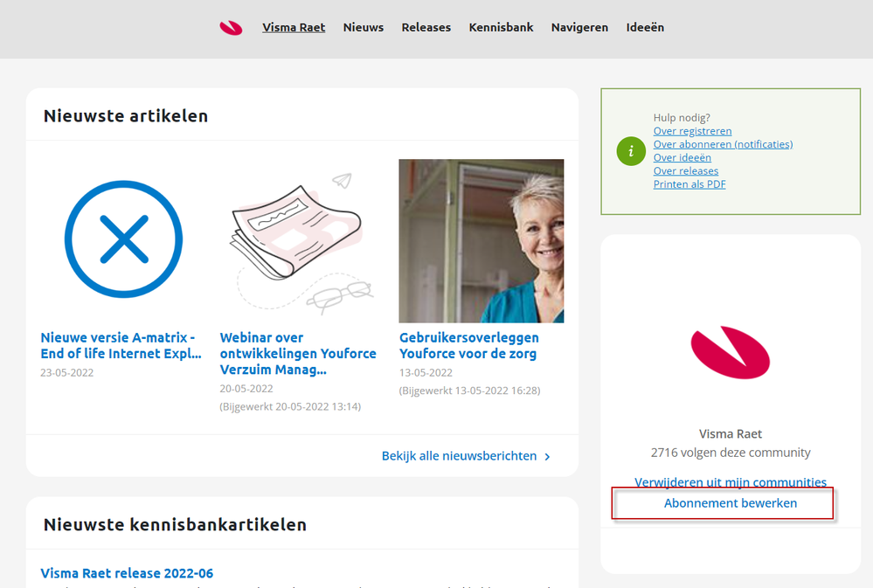Open the Over releases help link
Viewport: 873px width, 588px height.
click(685, 171)
